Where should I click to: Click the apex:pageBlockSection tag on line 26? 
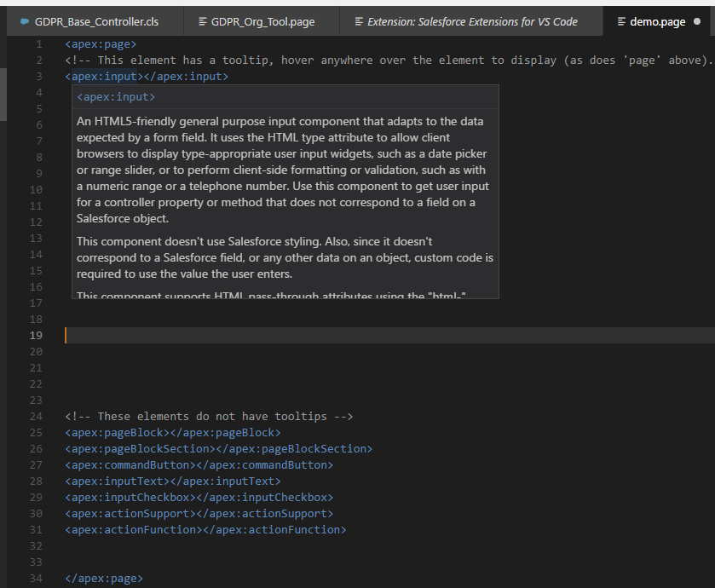[x=218, y=449]
